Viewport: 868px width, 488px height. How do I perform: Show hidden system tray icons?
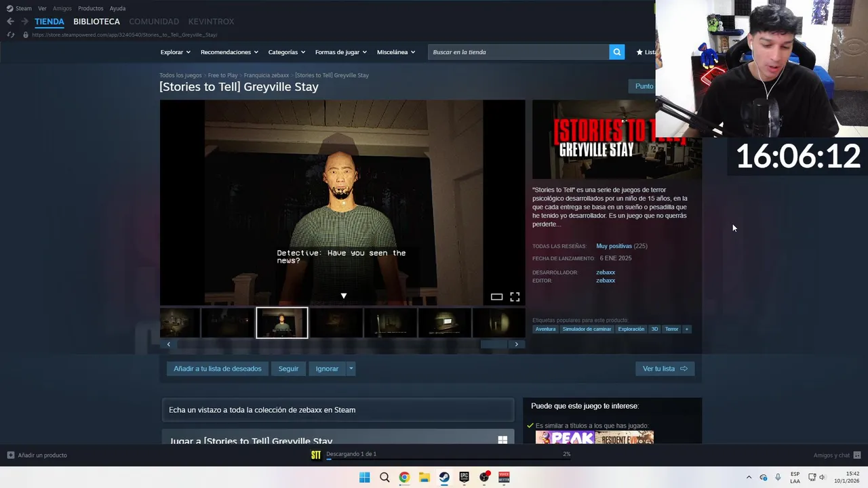click(x=749, y=477)
